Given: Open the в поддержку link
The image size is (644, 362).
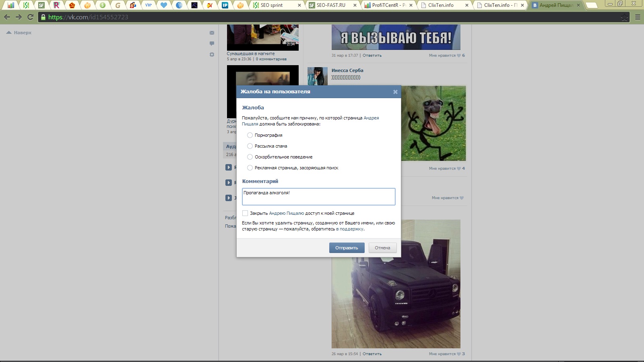Looking at the screenshot, I should 350,229.
